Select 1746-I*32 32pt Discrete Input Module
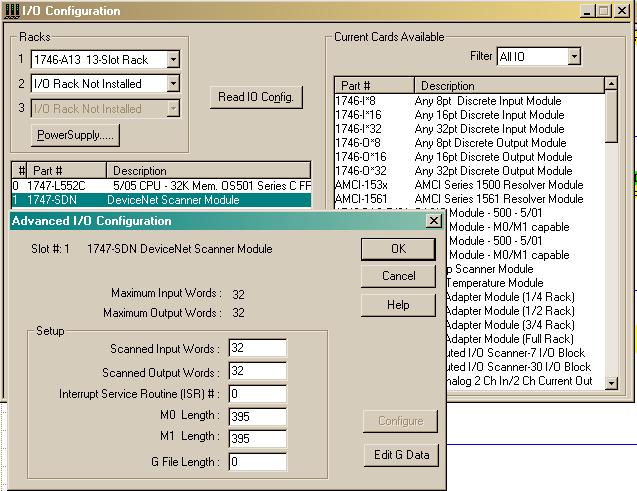637x491 pixels. pyautogui.click(x=469, y=129)
